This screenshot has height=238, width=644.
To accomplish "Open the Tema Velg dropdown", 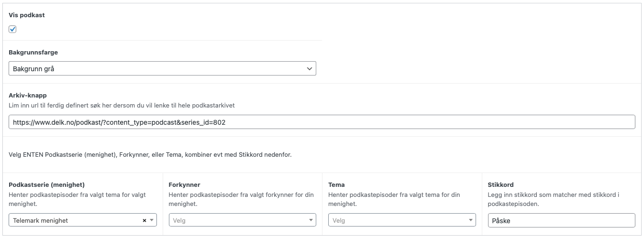I will coord(402,220).
